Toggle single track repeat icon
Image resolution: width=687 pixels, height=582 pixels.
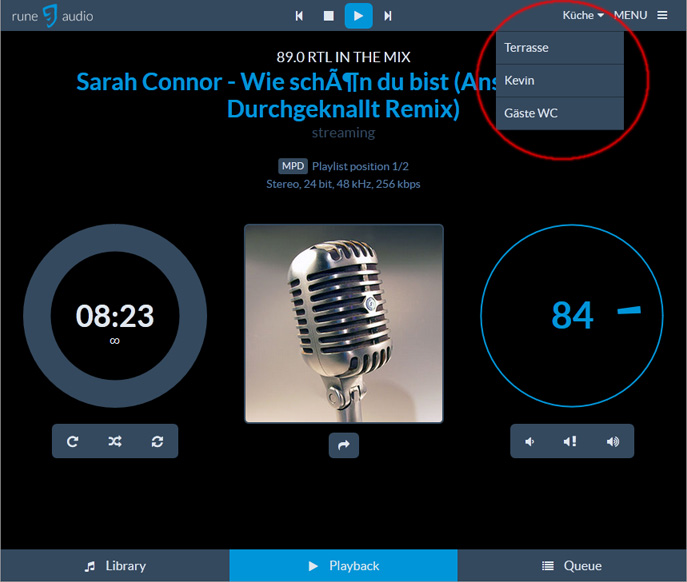157,441
